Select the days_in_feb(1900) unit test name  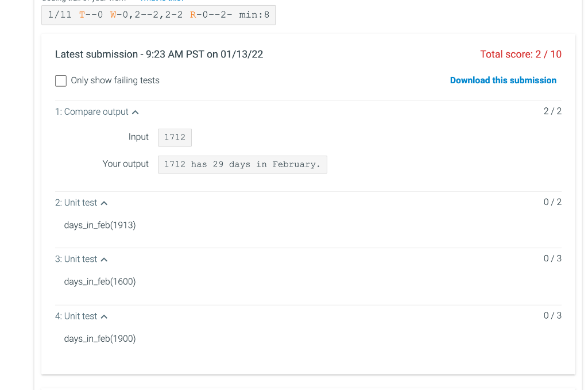click(x=99, y=338)
